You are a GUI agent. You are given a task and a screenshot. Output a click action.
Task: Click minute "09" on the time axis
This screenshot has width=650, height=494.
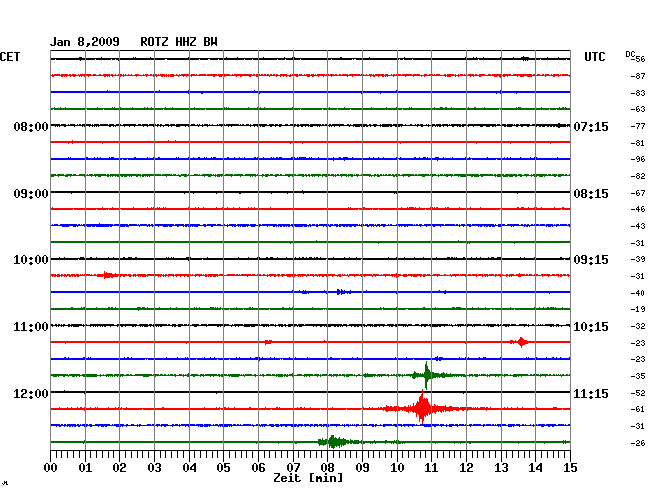(362, 467)
